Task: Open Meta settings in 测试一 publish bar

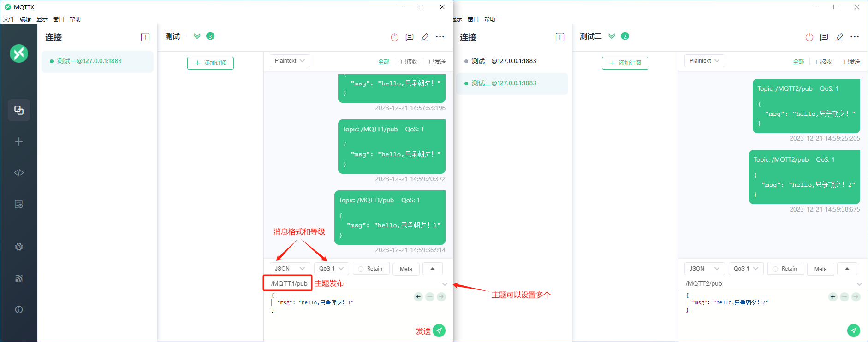Action: coord(406,269)
